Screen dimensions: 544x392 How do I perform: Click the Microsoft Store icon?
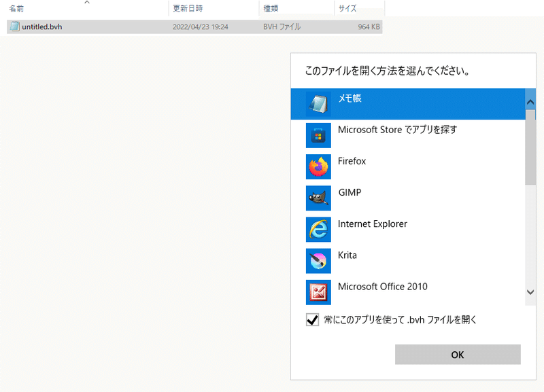tap(318, 135)
